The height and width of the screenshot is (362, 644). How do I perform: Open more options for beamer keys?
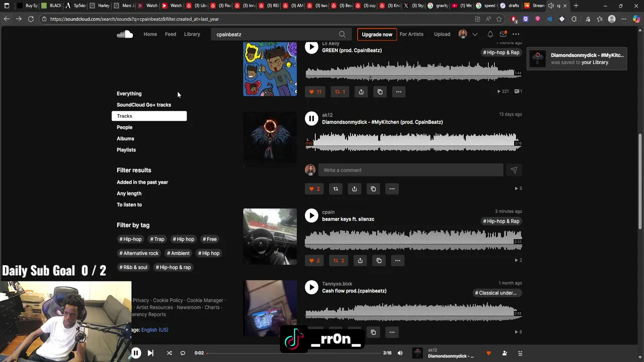[397, 260]
